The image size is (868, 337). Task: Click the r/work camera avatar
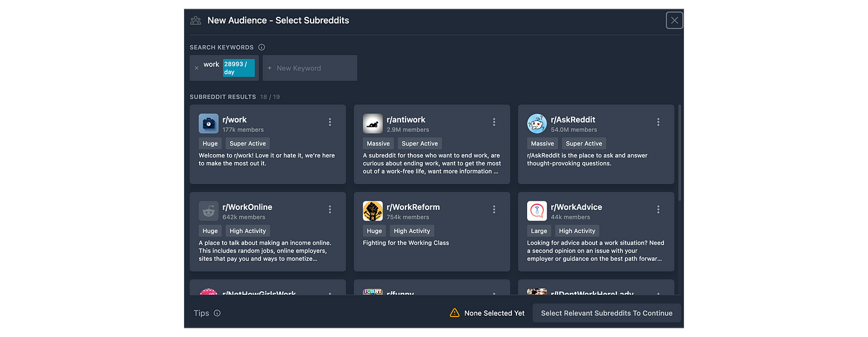208,123
